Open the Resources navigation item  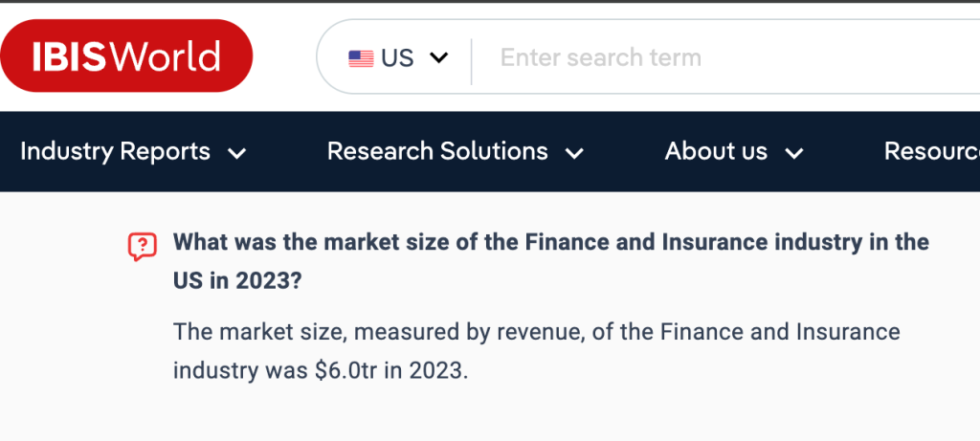click(930, 151)
